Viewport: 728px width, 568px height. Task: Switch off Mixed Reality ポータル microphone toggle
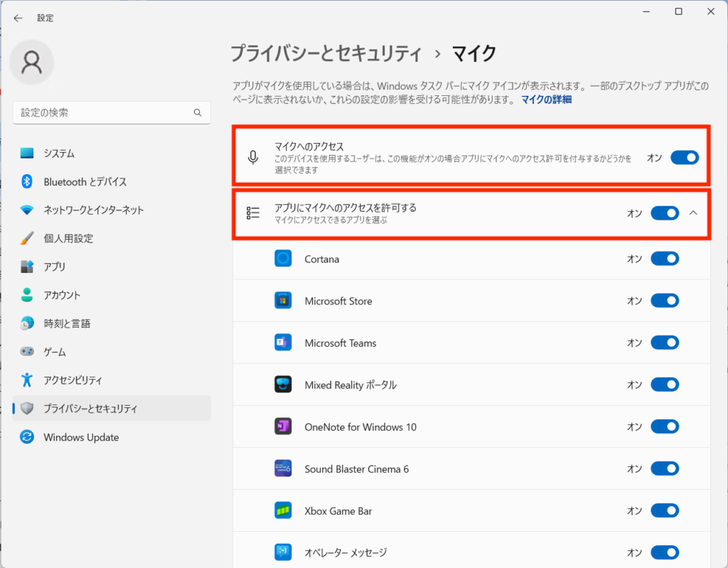pos(665,385)
